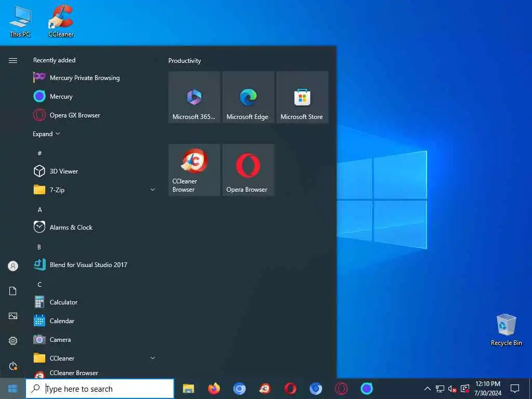Expand the 7-Zip folder
The image size is (532, 399).
coord(94,190)
